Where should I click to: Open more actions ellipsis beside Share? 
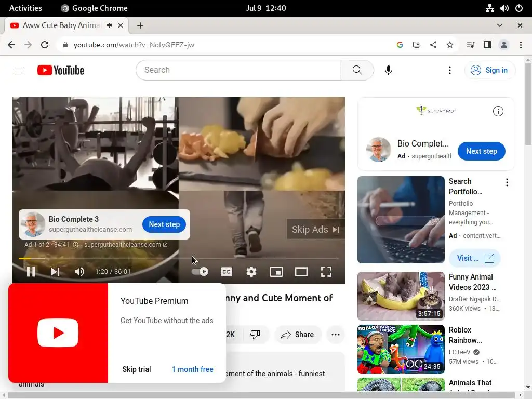336,335
